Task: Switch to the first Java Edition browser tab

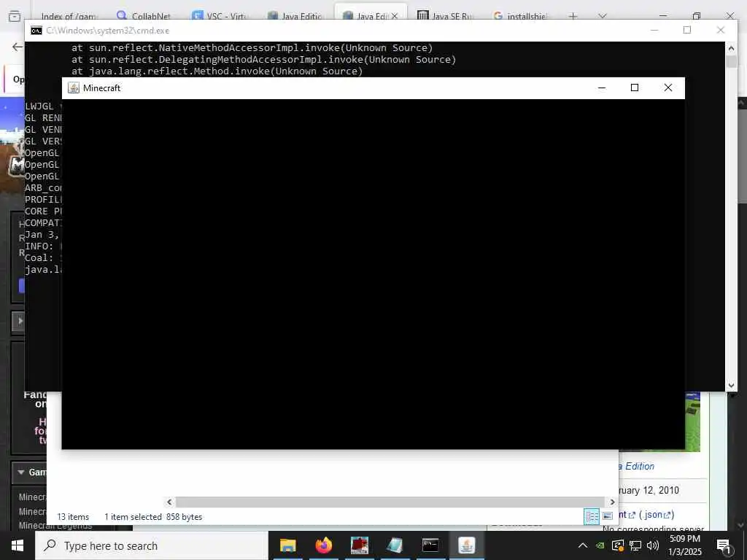Action: click(296, 16)
